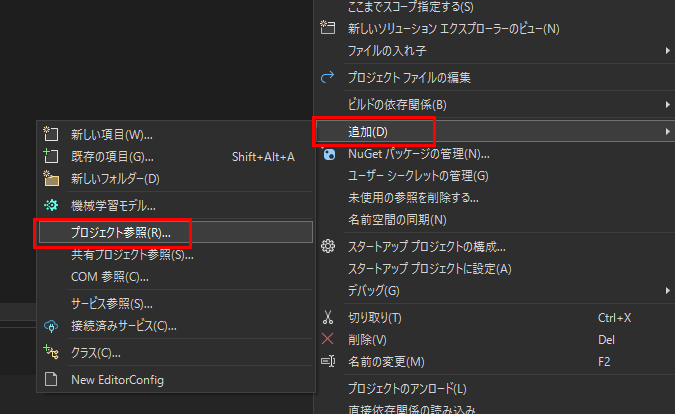This screenshot has width=675, height=414.
Task: Click the Del shortcut text
Action: [x=606, y=340]
